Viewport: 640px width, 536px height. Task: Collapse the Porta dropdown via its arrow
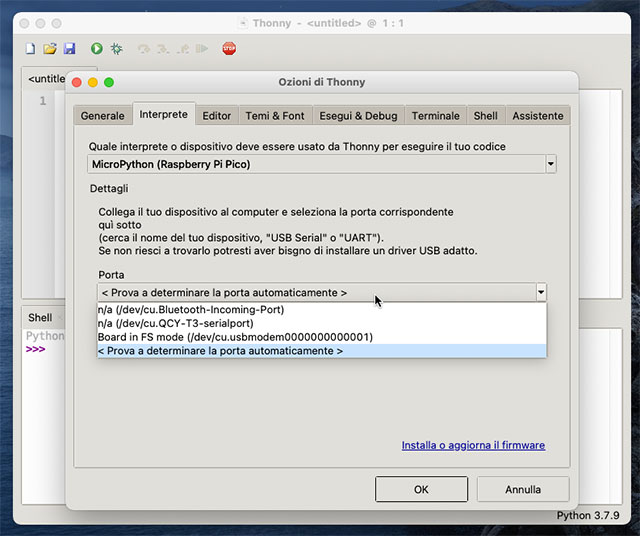click(541, 293)
